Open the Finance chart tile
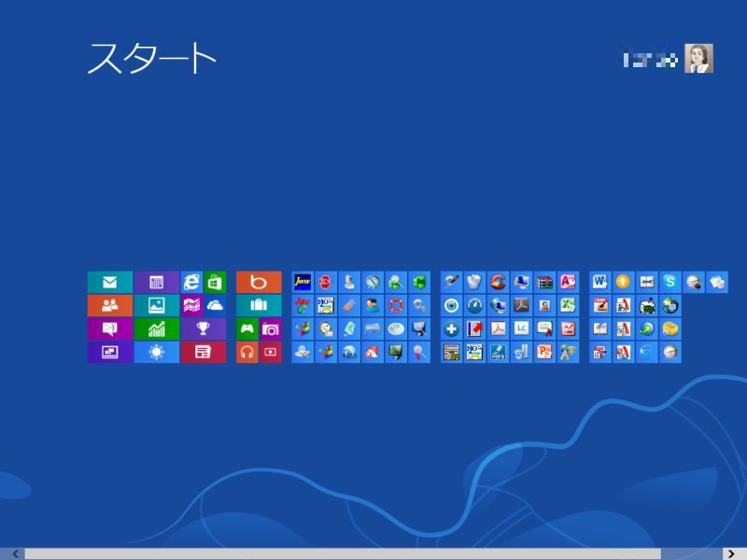The image size is (747, 560). (x=156, y=329)
